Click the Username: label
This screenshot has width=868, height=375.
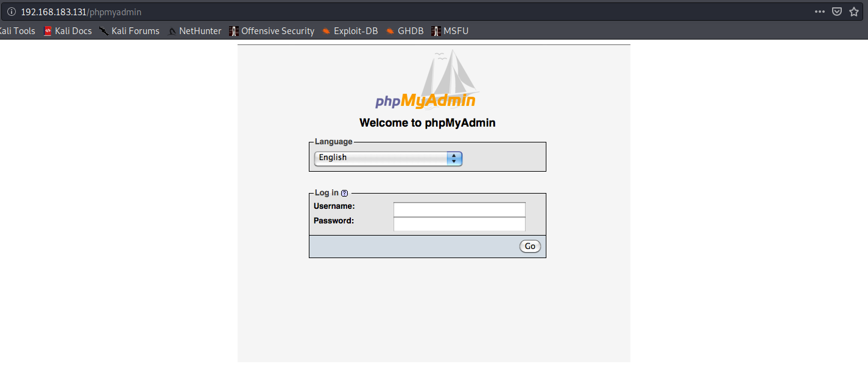334,206
